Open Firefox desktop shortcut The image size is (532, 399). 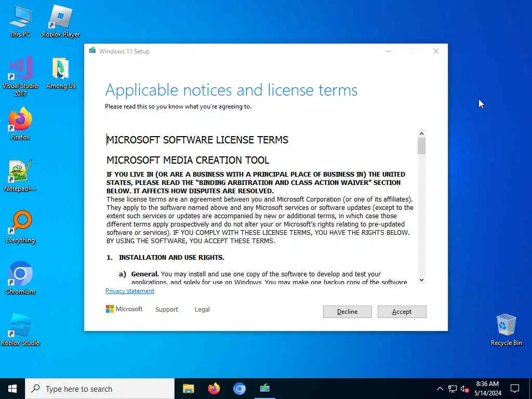click(20, 124)
